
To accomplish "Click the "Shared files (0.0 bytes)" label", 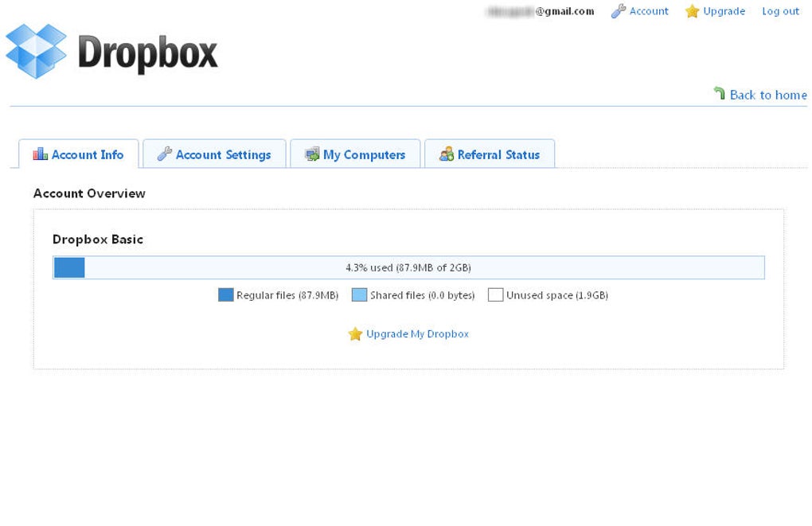I will click(422, 295).
